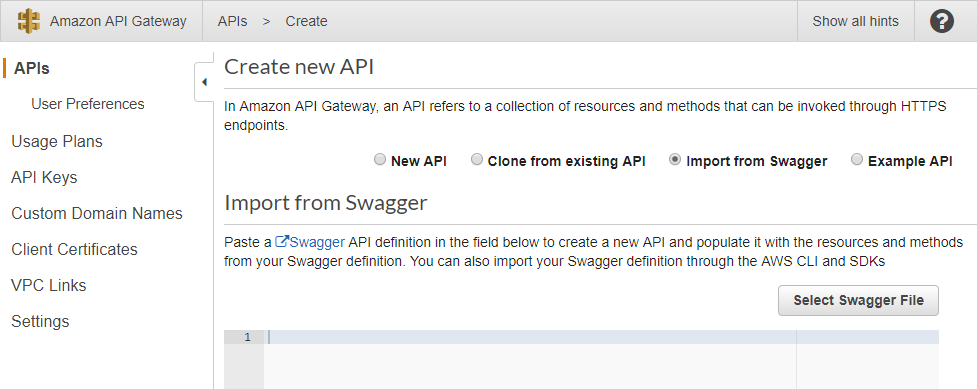The height and width of the screenshot is (389, 977).
Task: Click the Import from Swagger section heading
Action: click(326, 203)
